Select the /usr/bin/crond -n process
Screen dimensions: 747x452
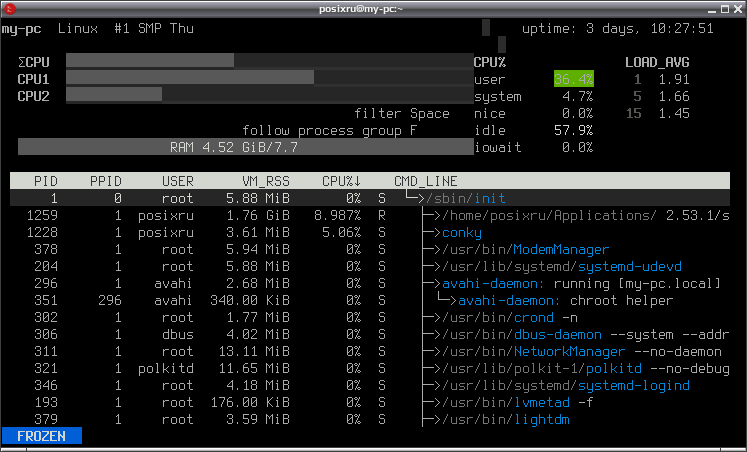coord(370,318)
